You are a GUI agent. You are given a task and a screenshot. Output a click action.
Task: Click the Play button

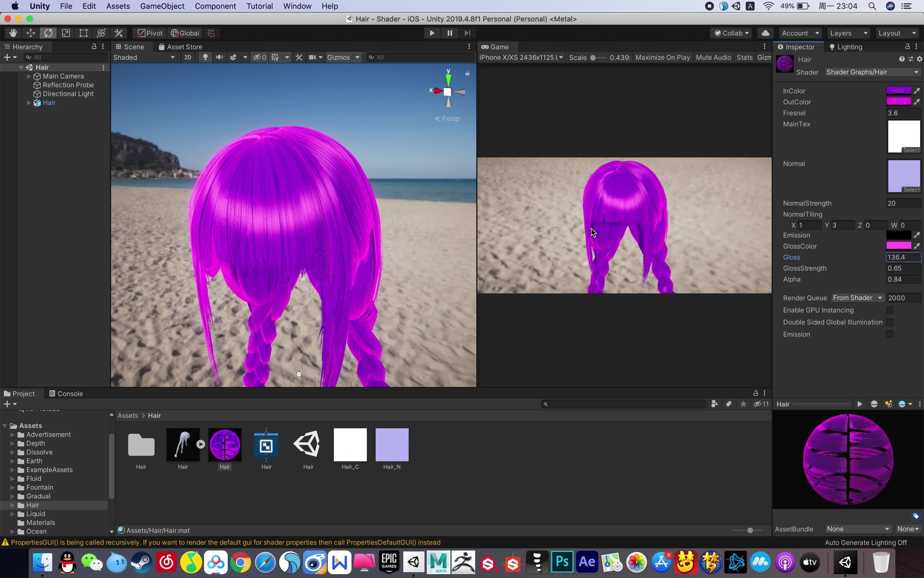click(432, 33)
